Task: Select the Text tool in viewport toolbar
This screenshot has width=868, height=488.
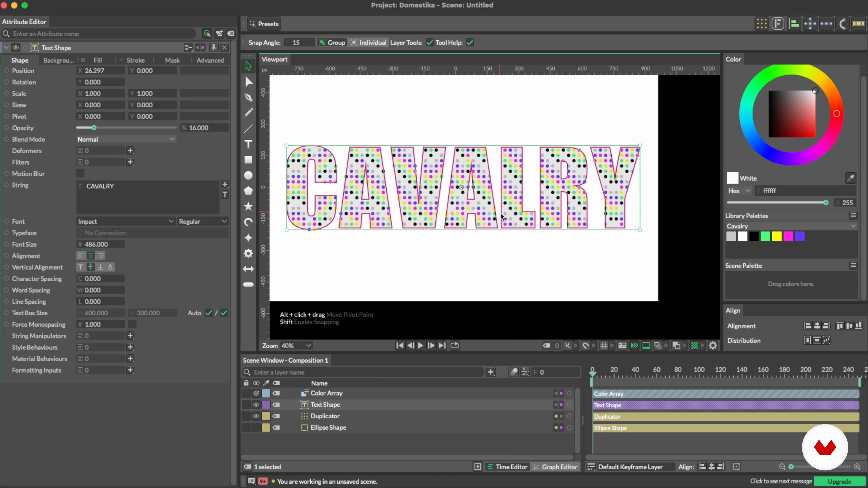Action: click(x=248, y=145)
